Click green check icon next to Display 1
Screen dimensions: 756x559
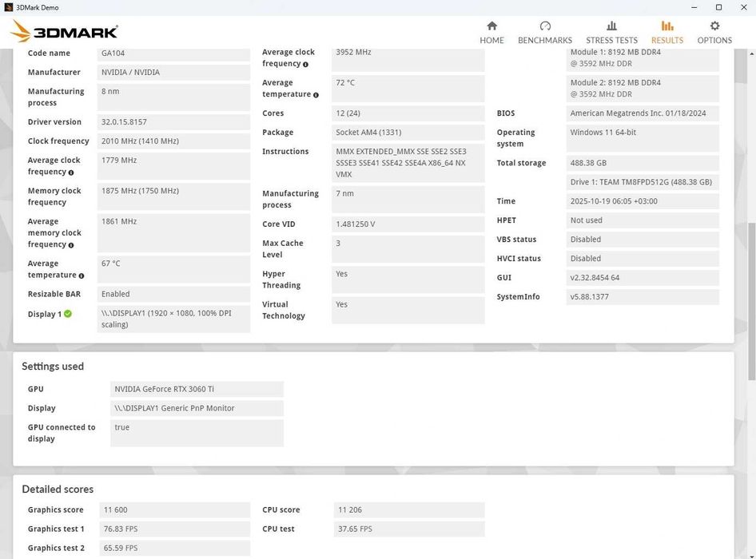(68, 314)
